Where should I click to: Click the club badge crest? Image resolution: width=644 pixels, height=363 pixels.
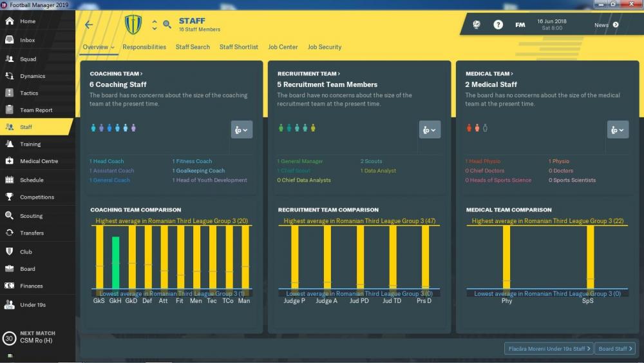point(133,25)
